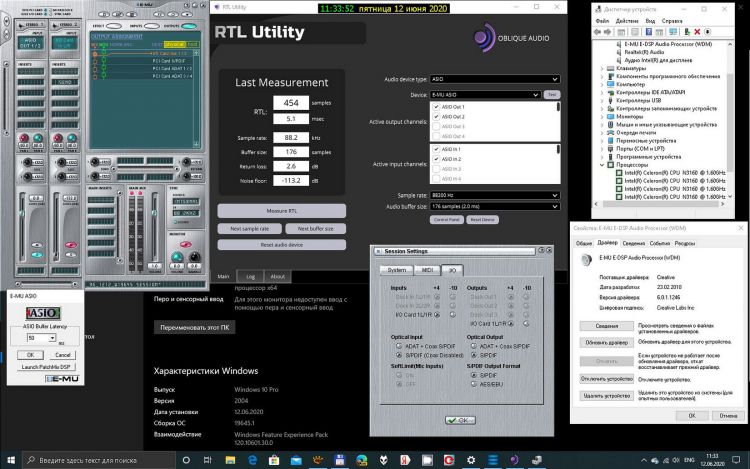Open Действие menu in Device Manager
The image size is (750, 469).
point(627,21)
